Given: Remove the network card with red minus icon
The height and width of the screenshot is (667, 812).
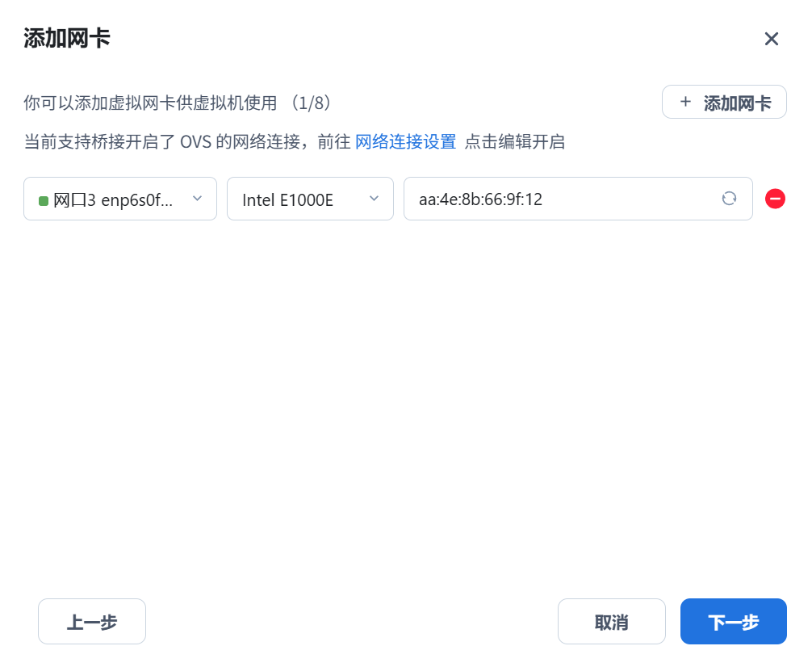Looking at the screenshot, I should click(775, 199).
